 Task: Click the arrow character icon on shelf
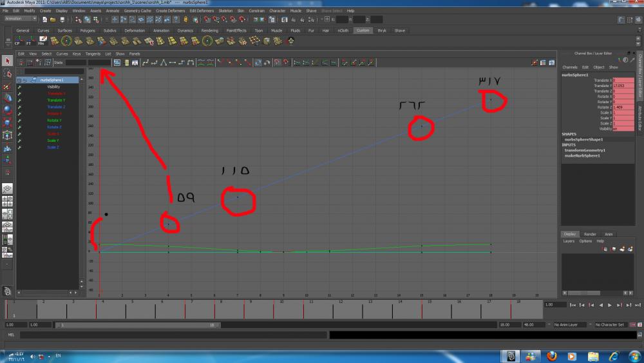tap(291, 41)
